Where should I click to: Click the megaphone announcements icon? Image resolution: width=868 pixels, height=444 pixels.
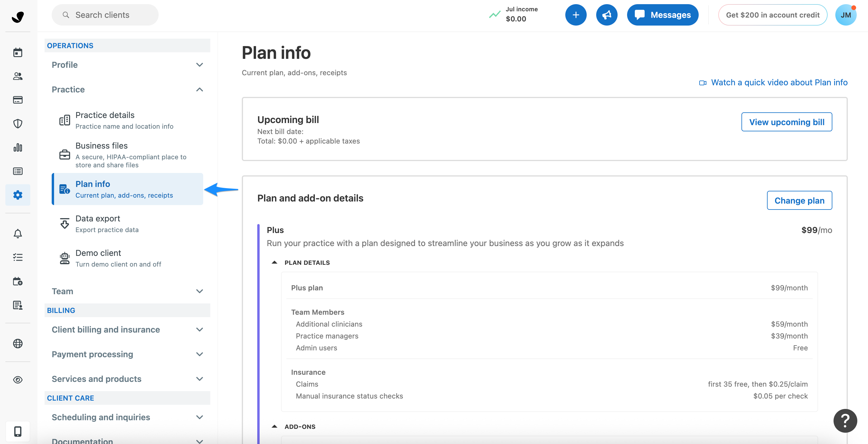click(607, 15)
